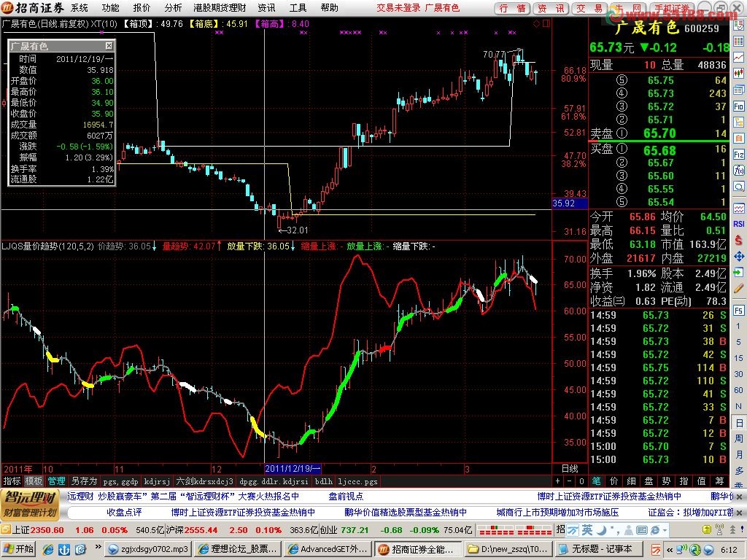Select the 日 daily period
This screenshot has height=560, width=747.
pyautogui.click(x=739, y=422)
